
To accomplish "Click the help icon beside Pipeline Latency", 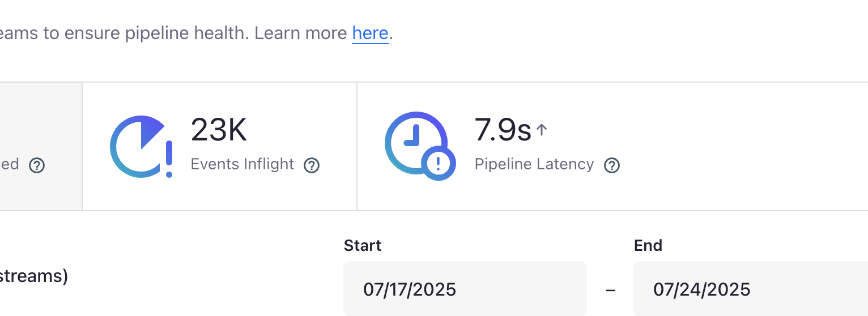I will point(612,165).
